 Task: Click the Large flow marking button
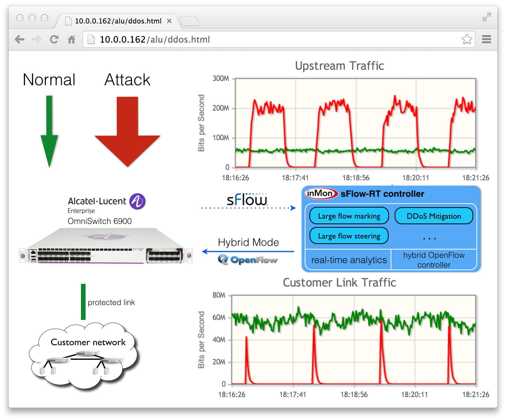tap(349, 216)
